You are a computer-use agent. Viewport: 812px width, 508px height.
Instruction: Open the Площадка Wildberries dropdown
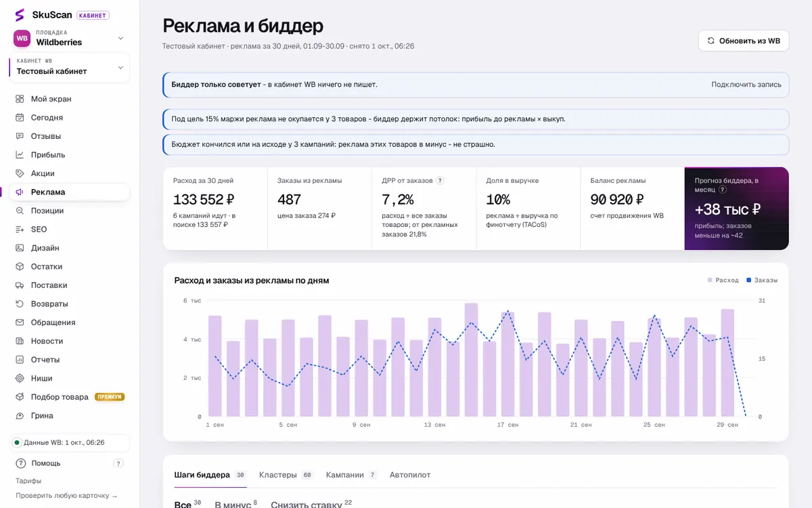(70, 38)
